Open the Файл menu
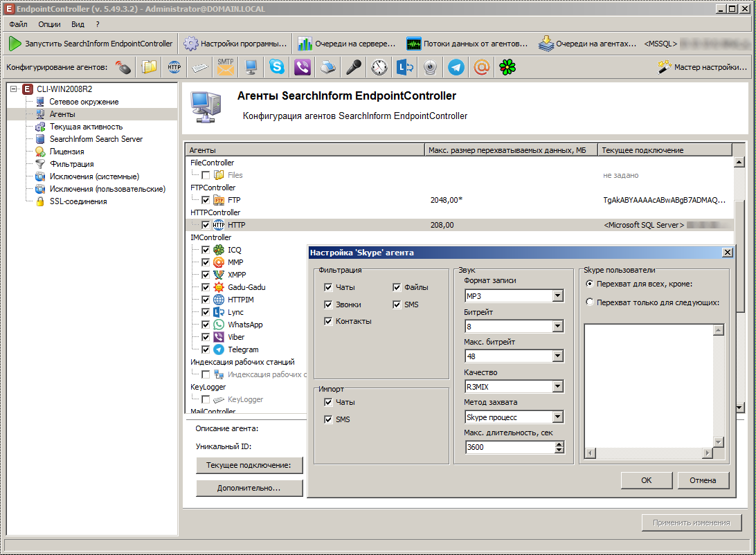The height and width of the screenshot is (555, 756). [x=18, y=24]
